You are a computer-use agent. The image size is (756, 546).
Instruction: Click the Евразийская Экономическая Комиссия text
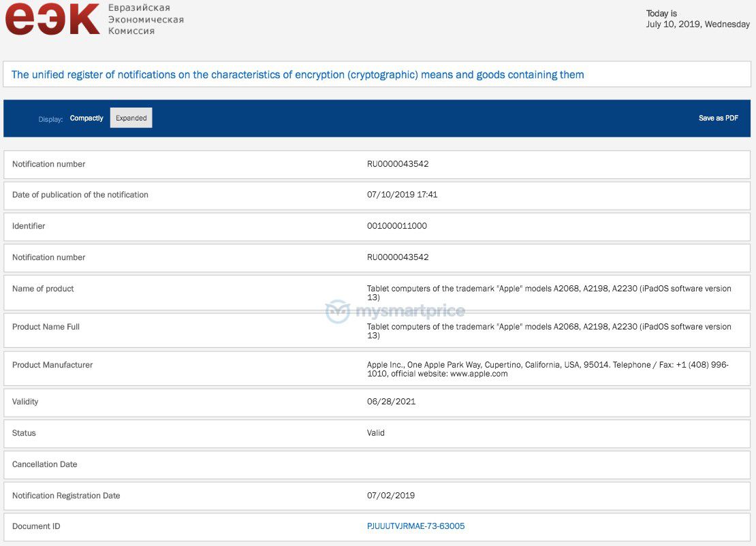point(146,20)
